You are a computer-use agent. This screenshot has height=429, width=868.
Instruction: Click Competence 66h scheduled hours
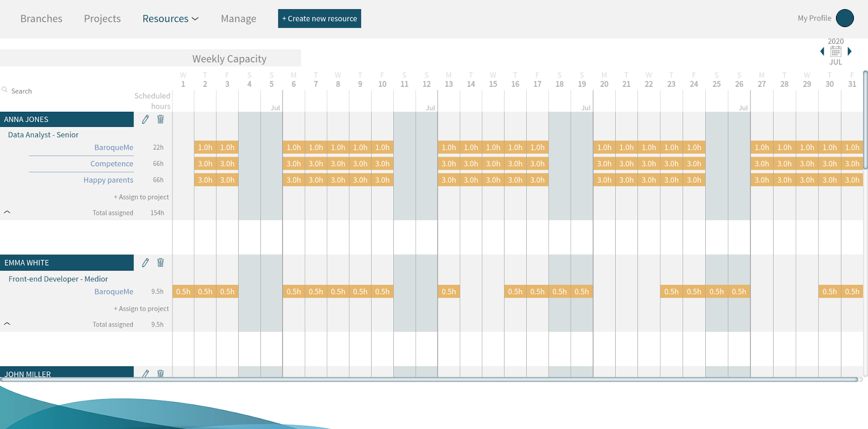(158, 164)
